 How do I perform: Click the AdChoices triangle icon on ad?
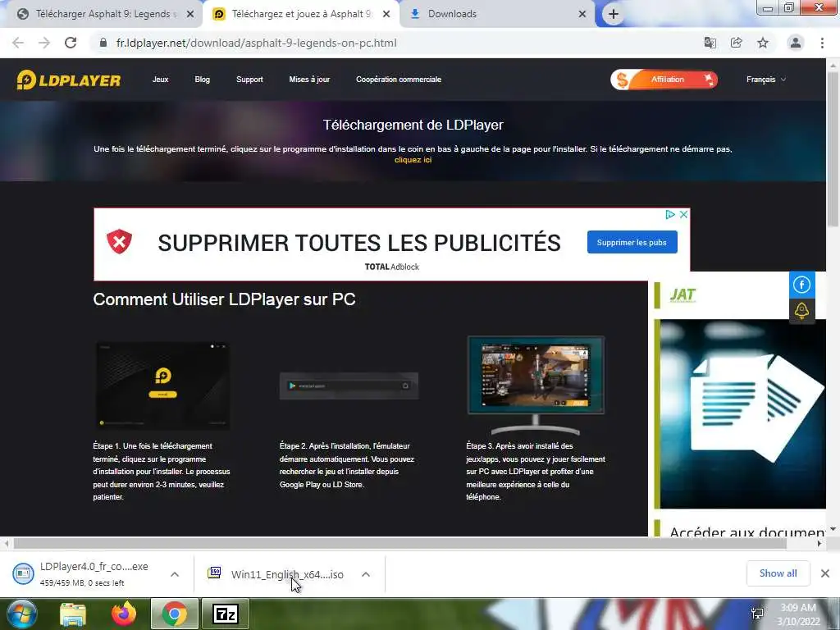(669, 214)
